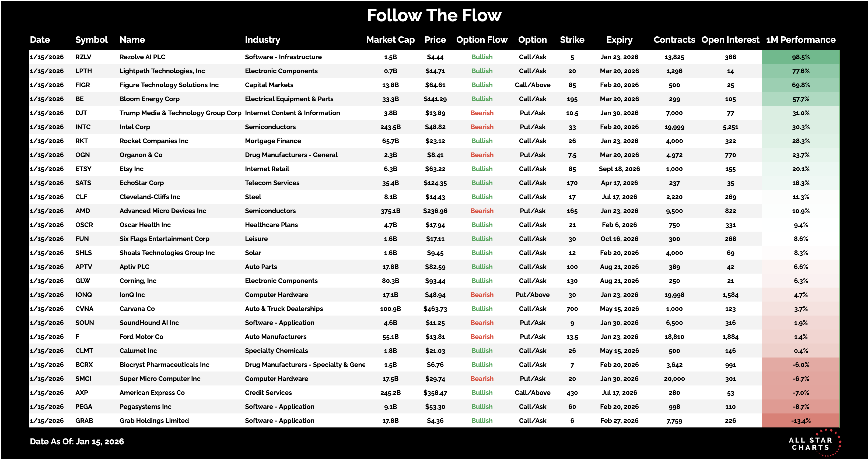Click the AMD ticker symbol
The image size is (868, 460).
pyautogui.click(x=83, y=211)
